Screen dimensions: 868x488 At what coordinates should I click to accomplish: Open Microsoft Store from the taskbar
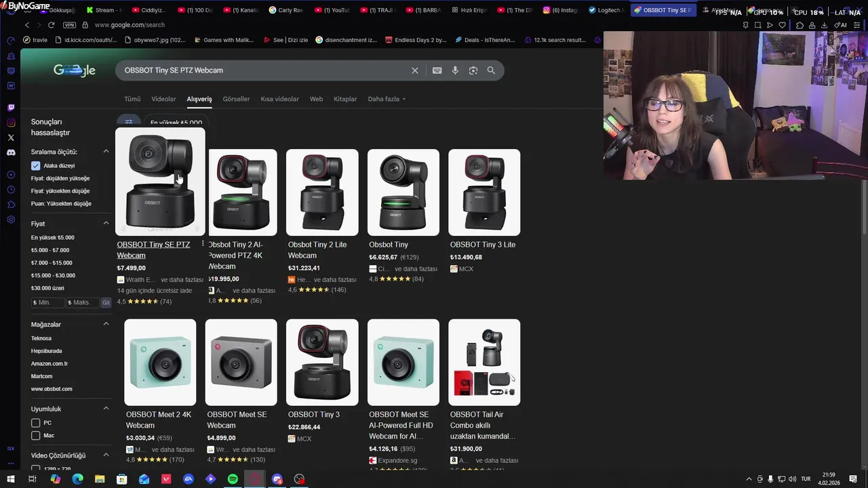click(122, 479)
